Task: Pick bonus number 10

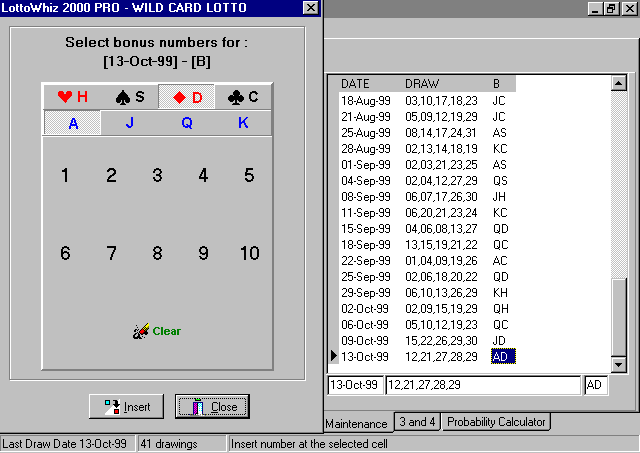Action: (250, 253)
